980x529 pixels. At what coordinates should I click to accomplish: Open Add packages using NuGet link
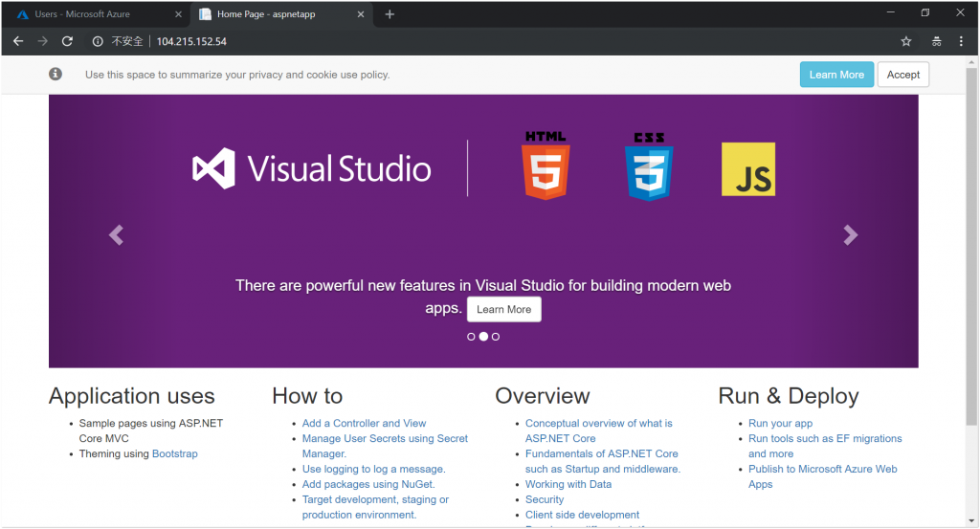[368, 484]
